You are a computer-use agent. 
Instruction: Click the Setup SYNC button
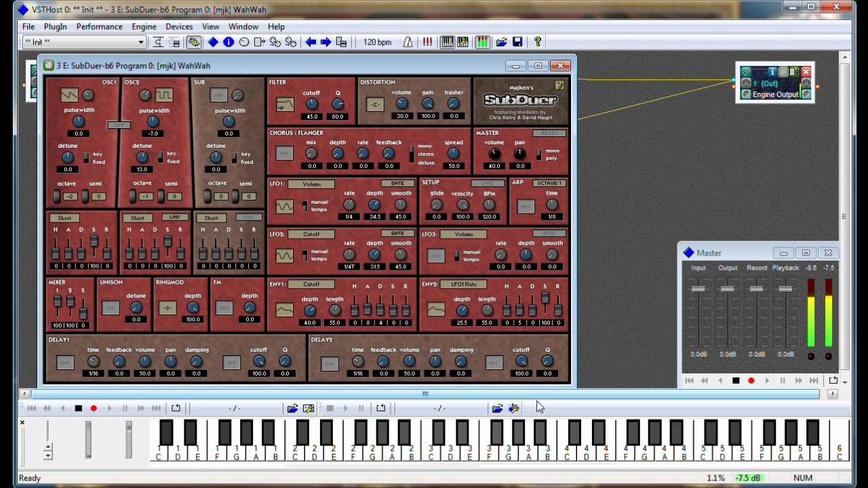tap(488, 183)
